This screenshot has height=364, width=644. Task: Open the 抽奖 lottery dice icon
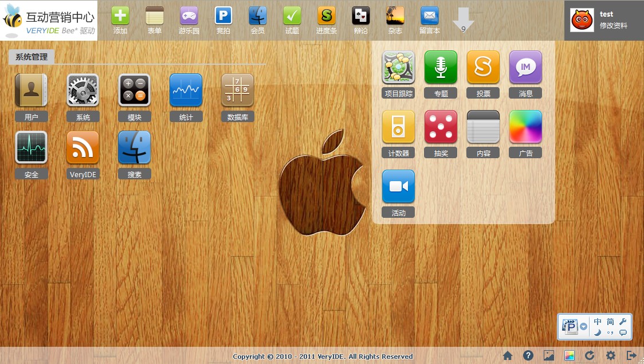(x=441, y=127)
